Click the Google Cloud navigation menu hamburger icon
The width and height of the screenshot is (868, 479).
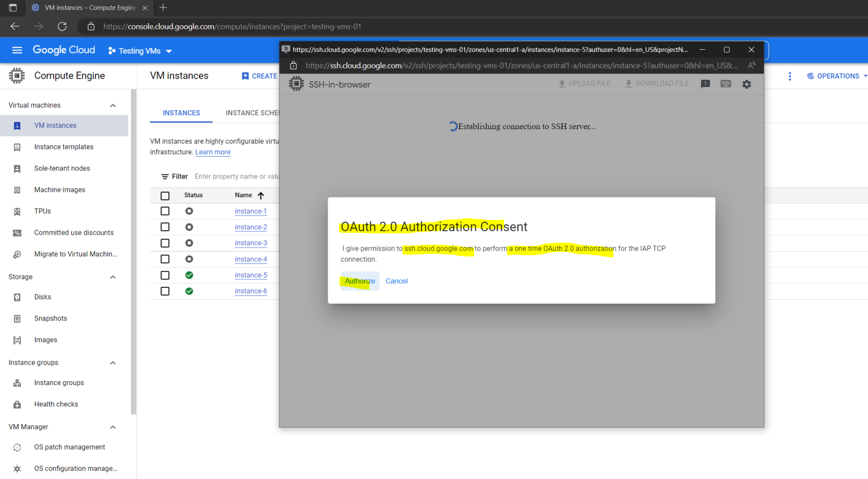coord(17,50)
